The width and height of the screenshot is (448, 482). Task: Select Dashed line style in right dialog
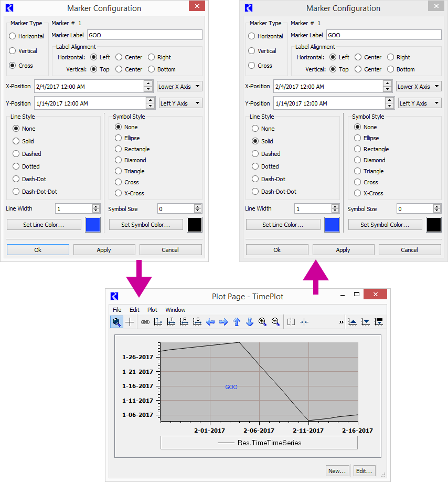[x=266, y=154]
